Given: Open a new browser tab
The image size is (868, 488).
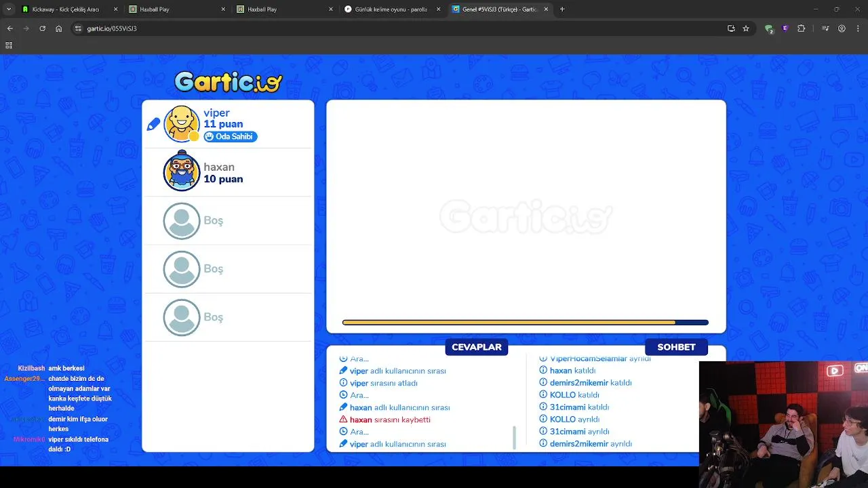Looking at the screenshot, I should coord(562,9).
